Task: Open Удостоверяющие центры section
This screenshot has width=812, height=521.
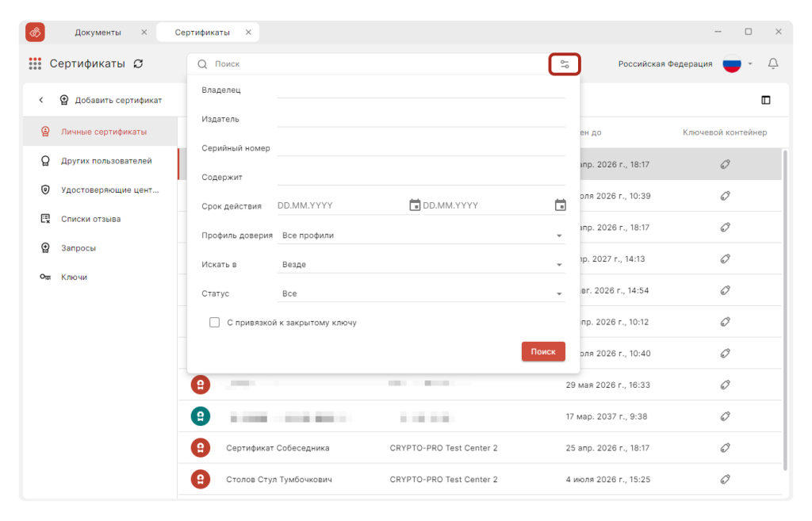Action: click(101, 190)
